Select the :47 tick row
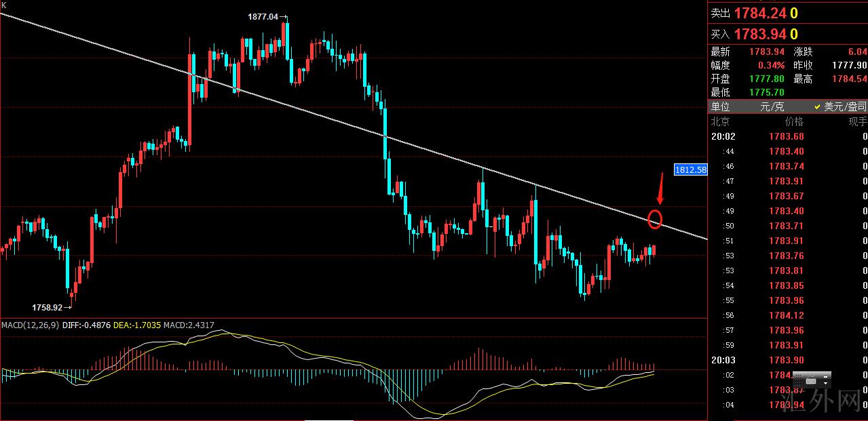Screen dimensions: 868x421 click(x=788, y=181)
